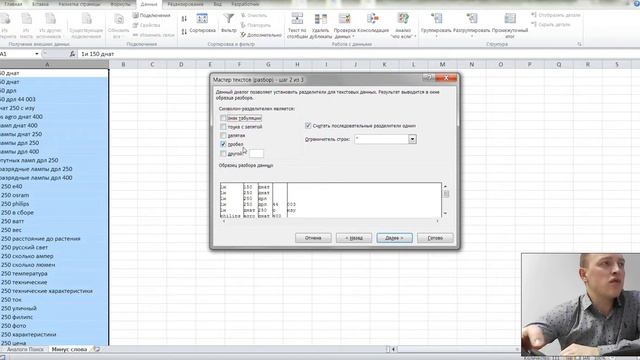Viewport: 640px width, 360px height.
Task: Click cell '250 расстояние до растения'
Action: (x=54, y=239)
